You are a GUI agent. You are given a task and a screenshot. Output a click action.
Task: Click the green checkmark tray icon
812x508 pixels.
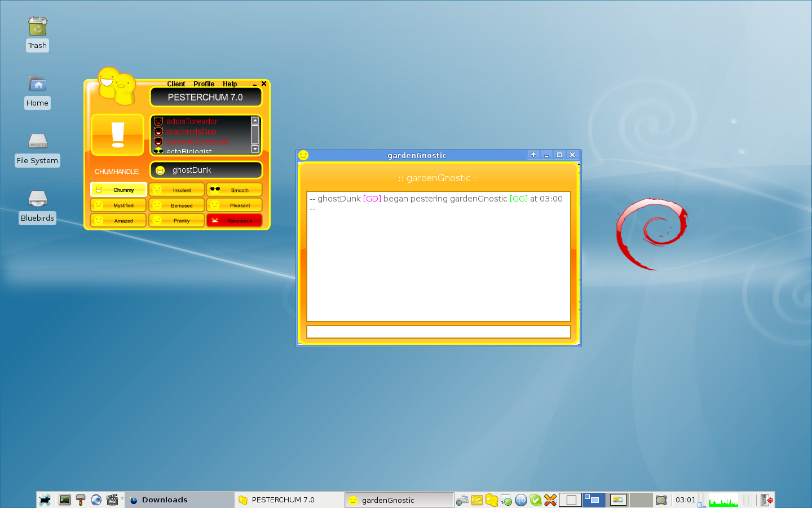(535, 500)
